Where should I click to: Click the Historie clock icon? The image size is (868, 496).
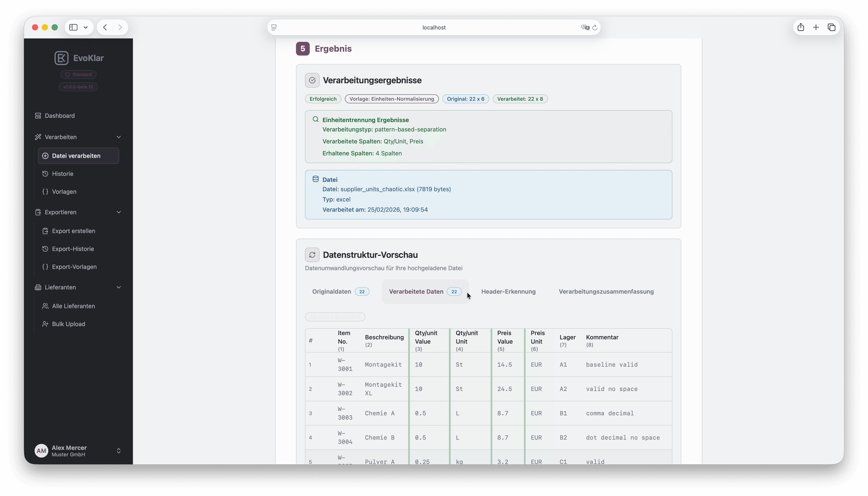[45, 174]
